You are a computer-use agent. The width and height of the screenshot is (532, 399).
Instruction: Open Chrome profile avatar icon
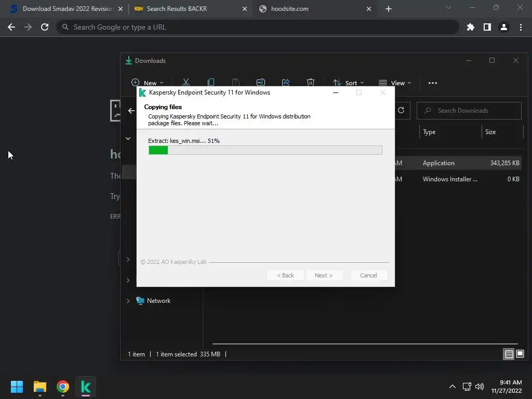[504, 27]
